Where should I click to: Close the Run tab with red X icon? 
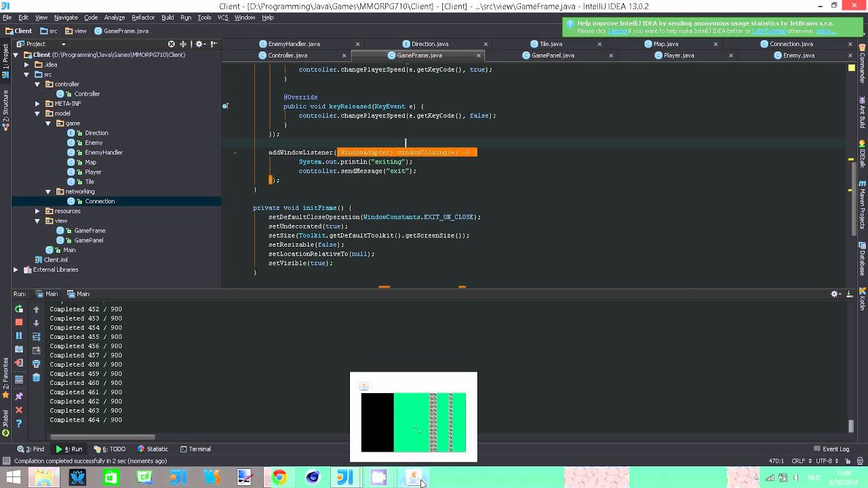(x=19, y=410)
